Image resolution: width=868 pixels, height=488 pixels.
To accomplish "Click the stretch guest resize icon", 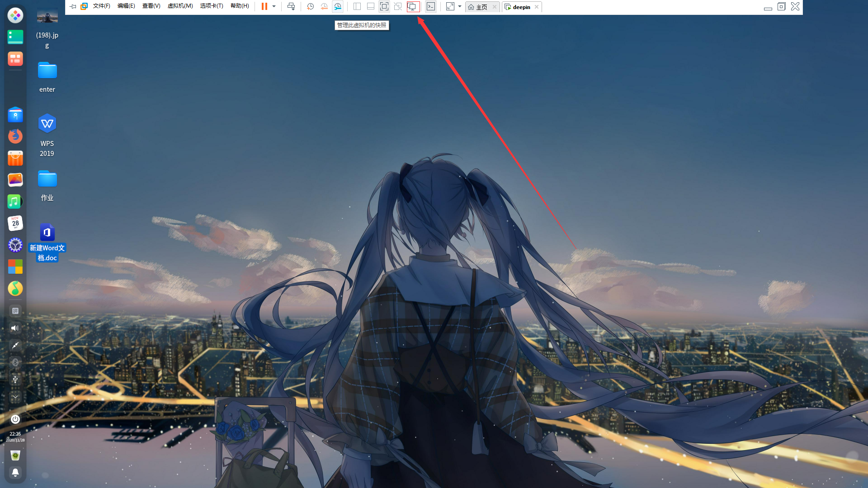I will pyautogui.click(x=450, y=6).
